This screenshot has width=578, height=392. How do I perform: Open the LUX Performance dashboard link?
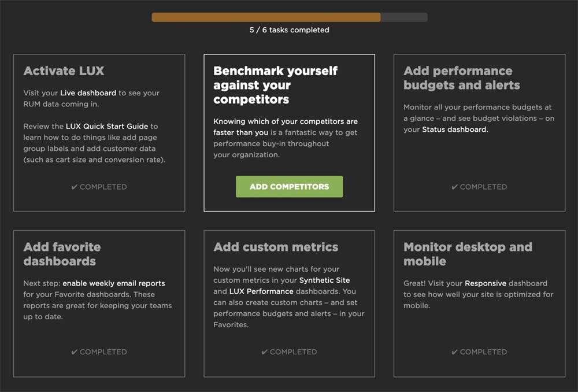[261, 291]
